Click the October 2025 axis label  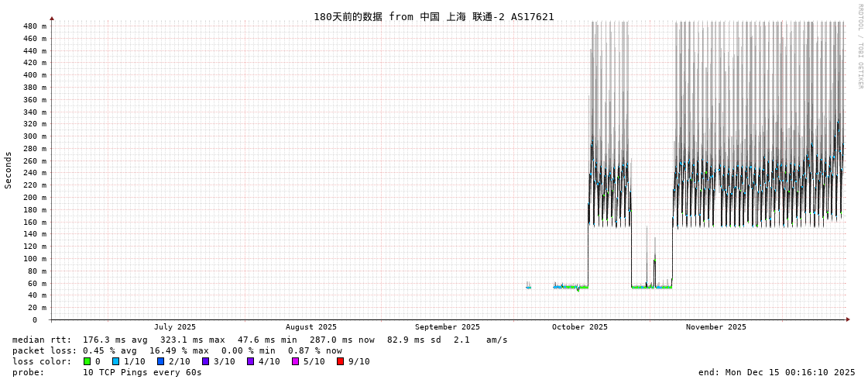click(x=580, y=327)
